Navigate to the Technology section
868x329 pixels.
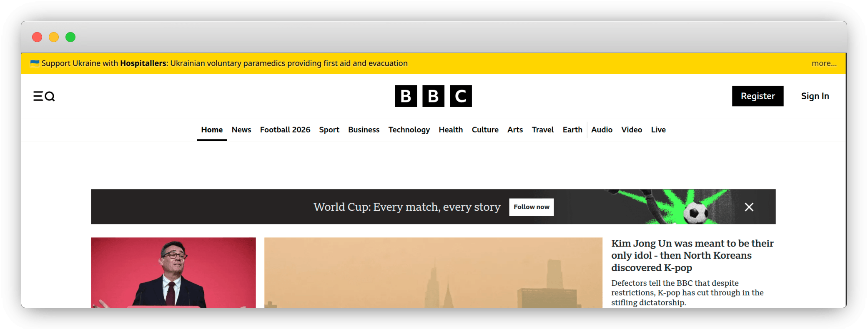point(409,130)
